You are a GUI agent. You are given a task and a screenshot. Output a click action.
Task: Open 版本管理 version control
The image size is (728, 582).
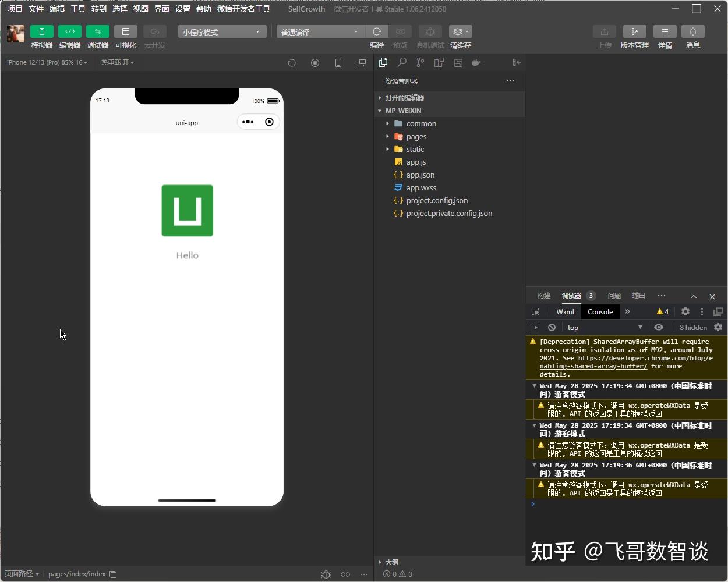click(634, 36)
